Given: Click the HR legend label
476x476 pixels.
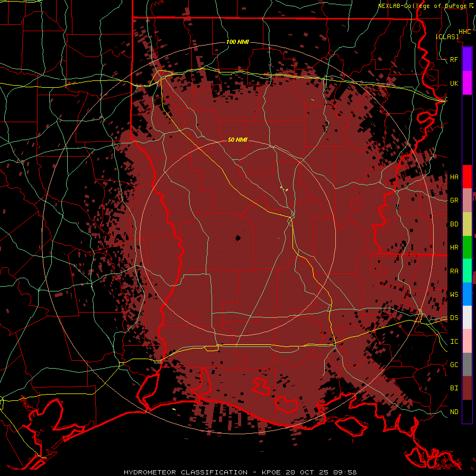Looking at the screenshot, I should click(x=454, y=248).
